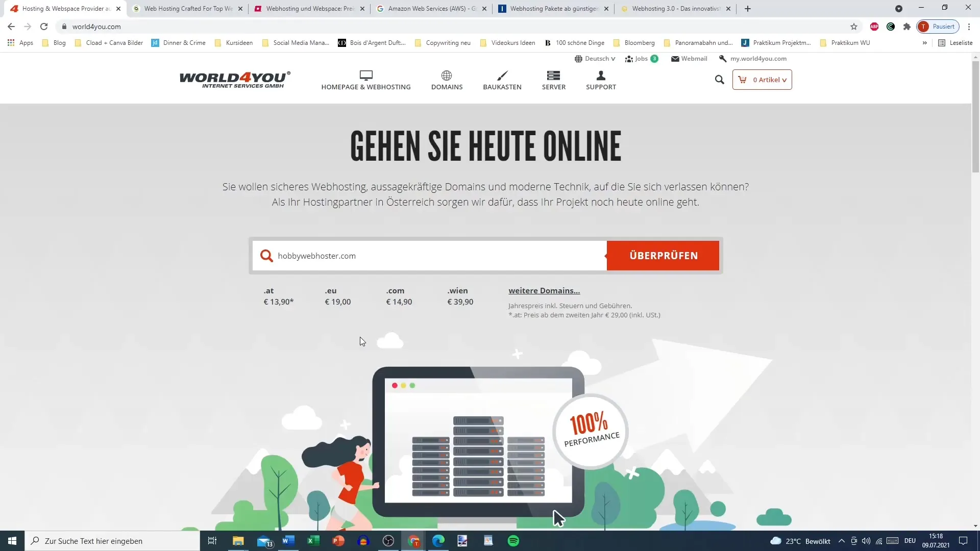
Task: Click the Domains navigation icon
Action: [x=446, y=74]
